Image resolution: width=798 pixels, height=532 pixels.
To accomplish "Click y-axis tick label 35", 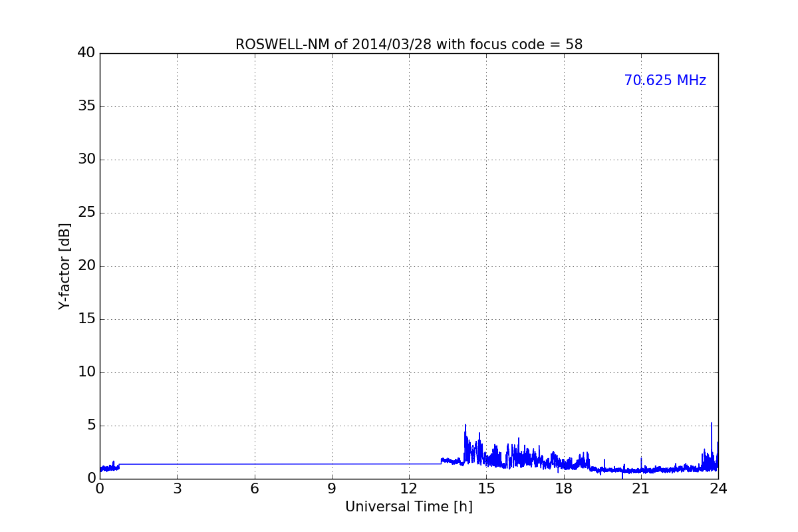I will click(86, 106).
